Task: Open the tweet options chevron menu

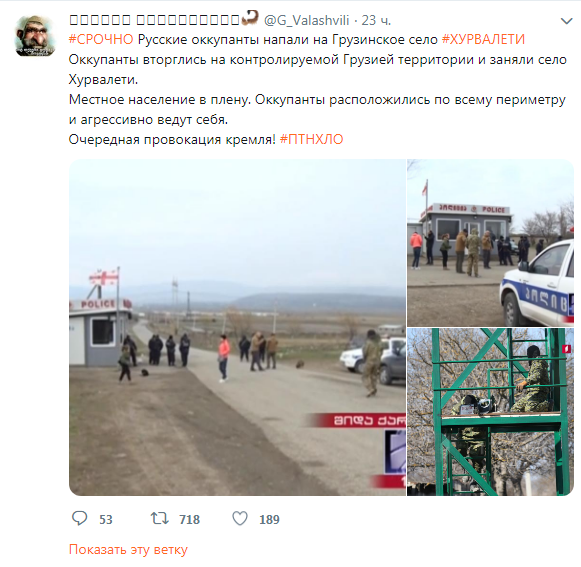Action: tap(567, 21)
